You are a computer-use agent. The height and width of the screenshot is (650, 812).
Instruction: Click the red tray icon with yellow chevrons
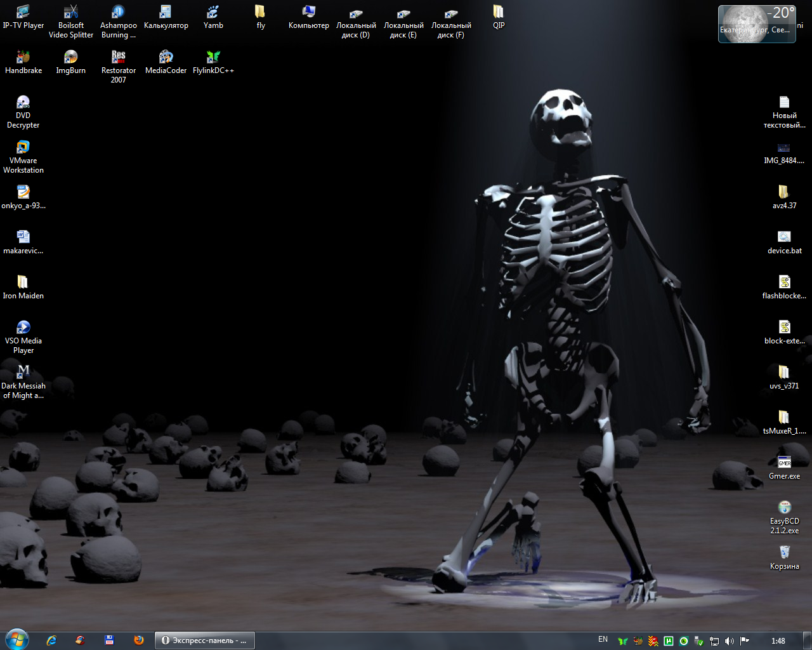coord(653,641)
